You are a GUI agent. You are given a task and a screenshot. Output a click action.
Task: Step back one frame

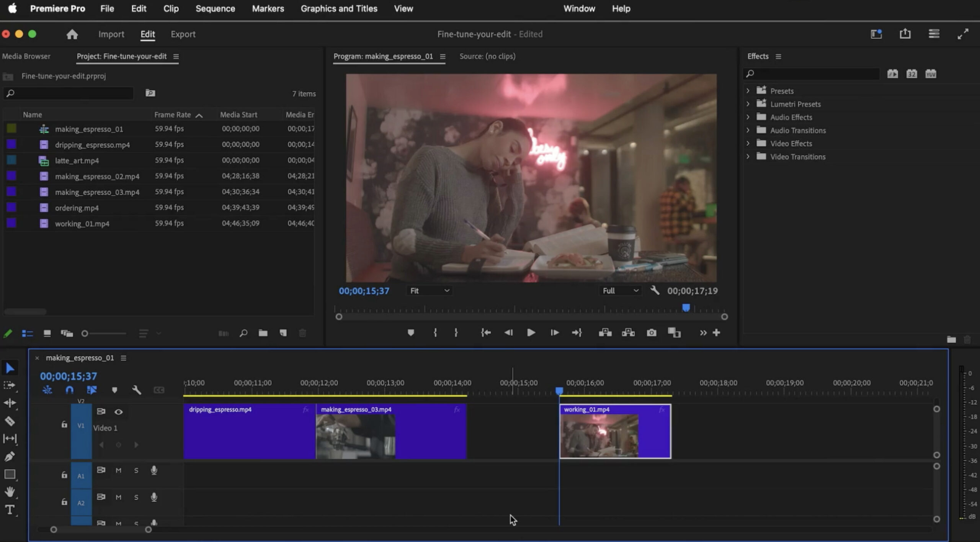(x=508, y=332)
